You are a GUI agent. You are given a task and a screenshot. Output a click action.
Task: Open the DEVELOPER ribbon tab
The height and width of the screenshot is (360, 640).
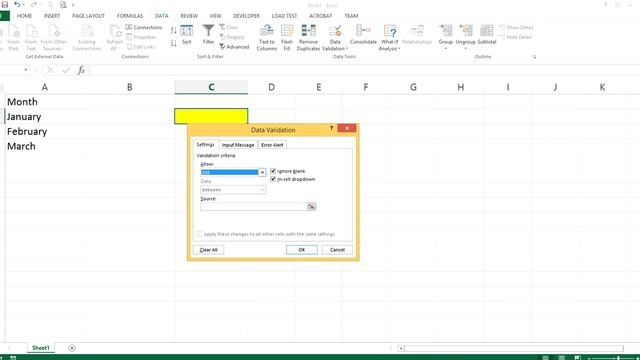point(246,16)
